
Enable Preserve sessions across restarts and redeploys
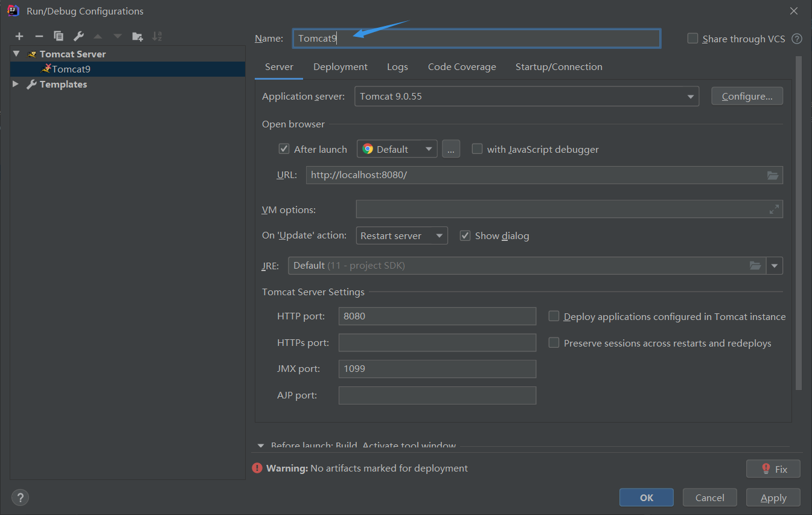point(554,343)
